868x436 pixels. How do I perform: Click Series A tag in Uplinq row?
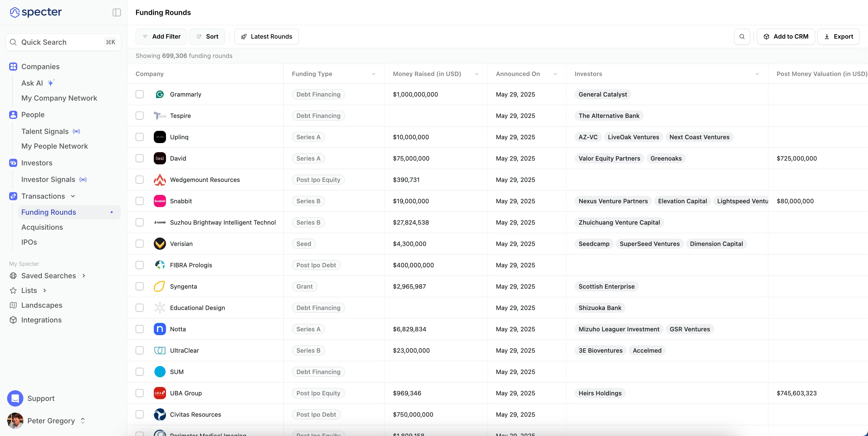pos(308,137)
